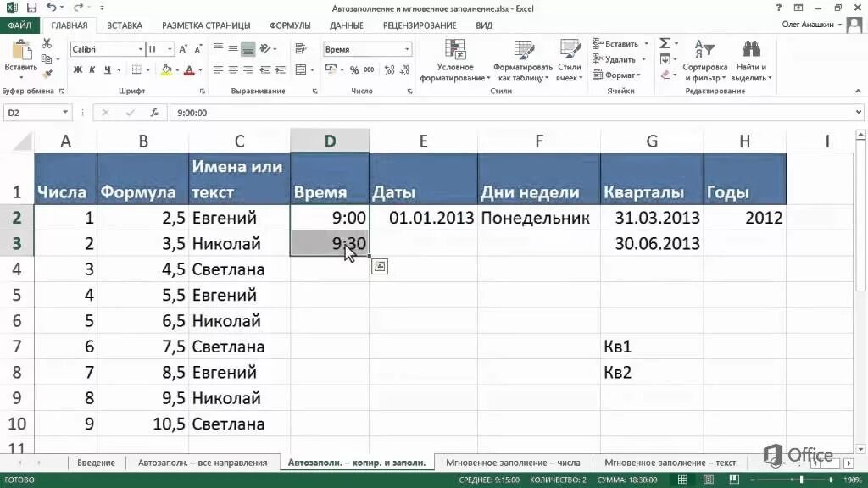Click the Undo arrow in toolbar
The height and width of the screenshot is (488, 868).
pyautogui.click(x=51, y=8)
